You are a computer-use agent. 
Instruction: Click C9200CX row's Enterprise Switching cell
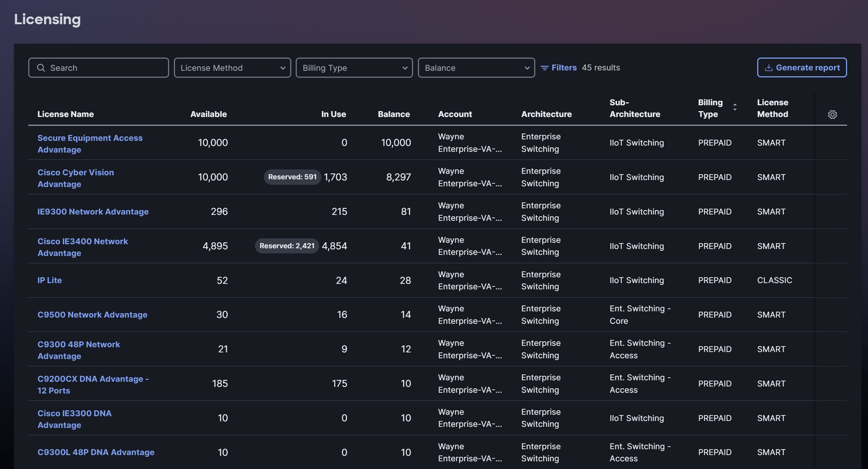pyautogui.click(x=541, y=384)
